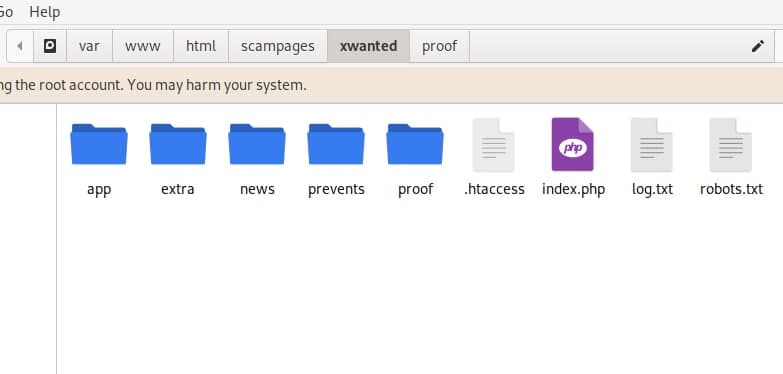Open the Help menu
This screenshot has height=374, width=783.
point(45,11)
